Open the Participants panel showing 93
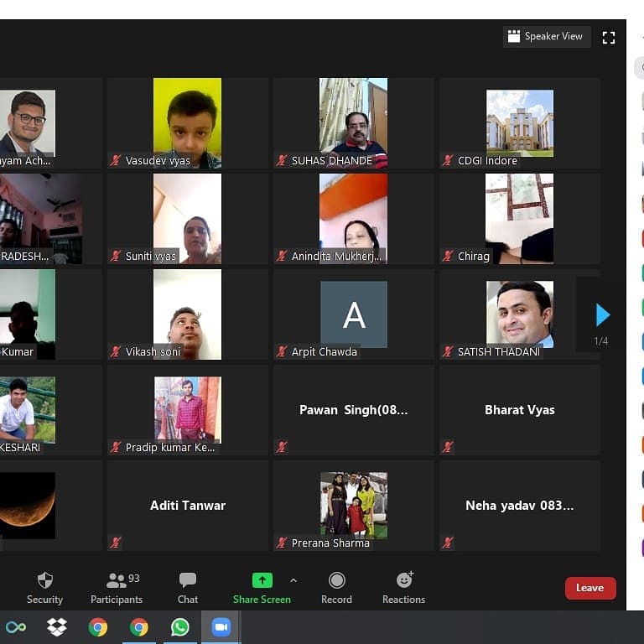The width and height of the screenshot is (644, 644). pyautogui.click(x=117, y=587)
